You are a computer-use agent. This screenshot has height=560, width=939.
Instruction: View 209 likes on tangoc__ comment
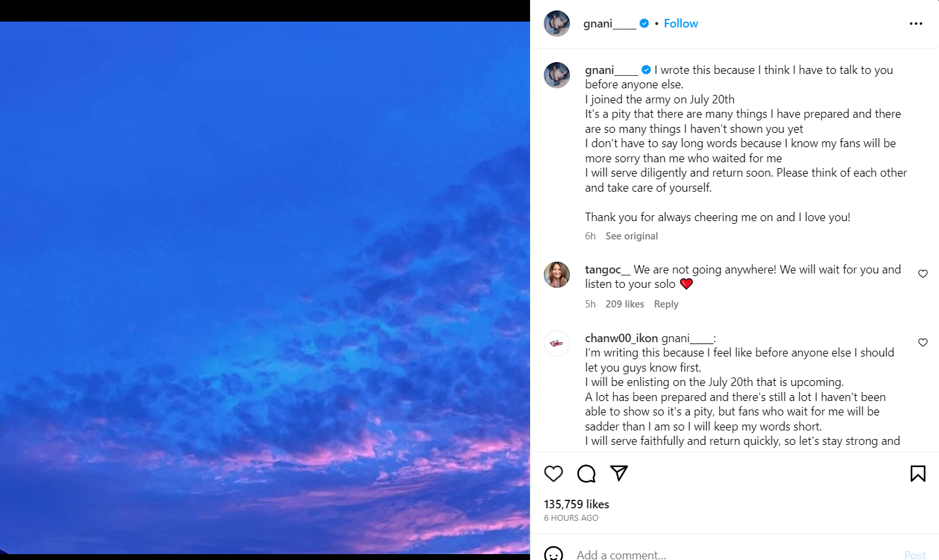click(x=624, y=304)
